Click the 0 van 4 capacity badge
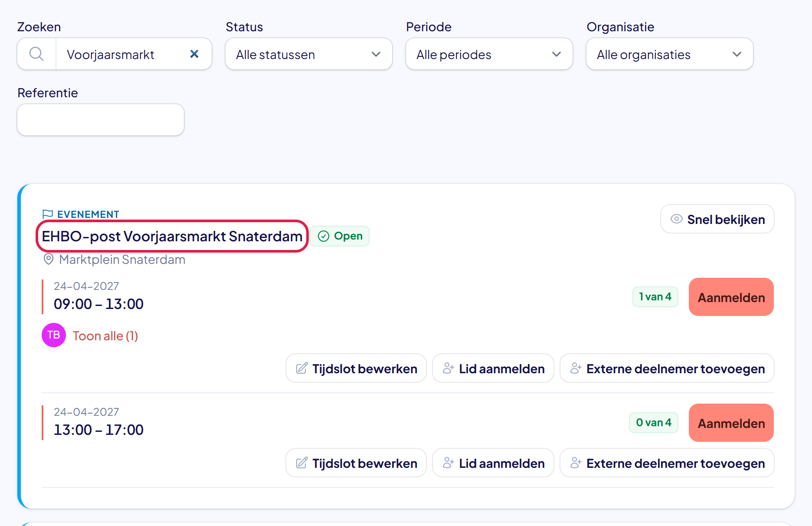 [x=654, y=423]
